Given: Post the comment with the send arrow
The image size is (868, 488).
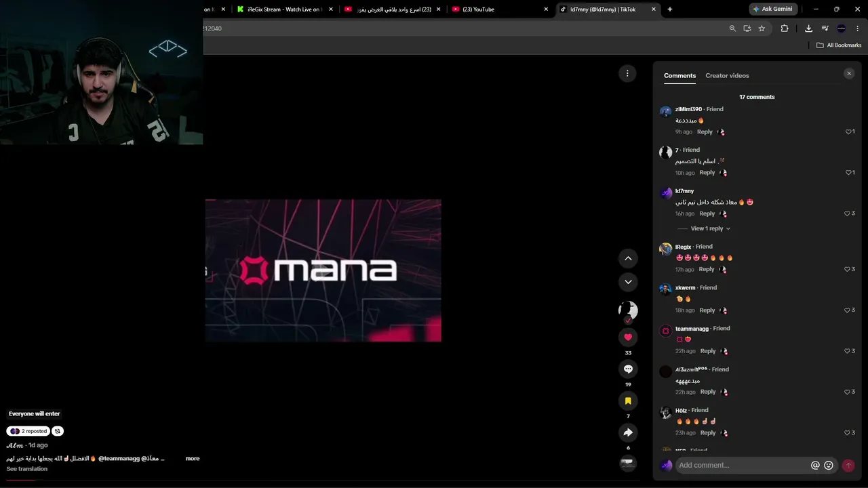Looking at the screenshot, I should click(x=848, y=466).
